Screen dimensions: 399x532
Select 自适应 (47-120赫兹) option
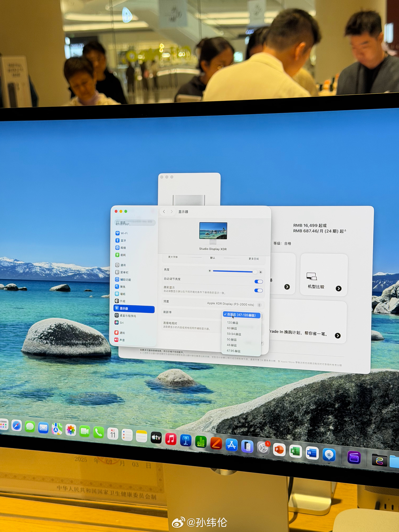pos(241,315)
